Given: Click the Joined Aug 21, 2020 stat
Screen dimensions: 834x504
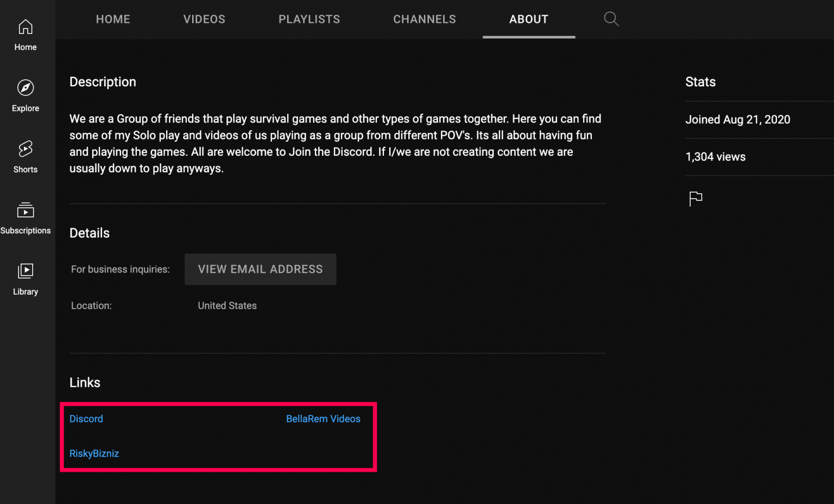Looking at the screenshot, I should (737, 119).
